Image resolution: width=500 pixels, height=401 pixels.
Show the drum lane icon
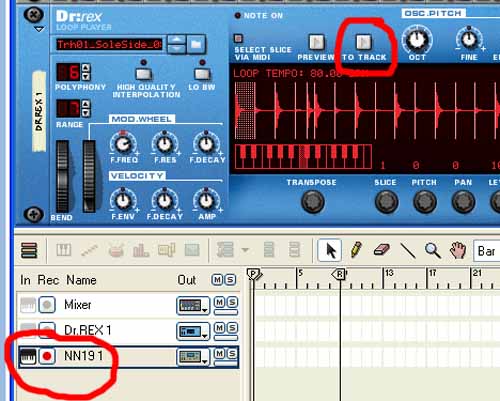(x=116, y=250)
